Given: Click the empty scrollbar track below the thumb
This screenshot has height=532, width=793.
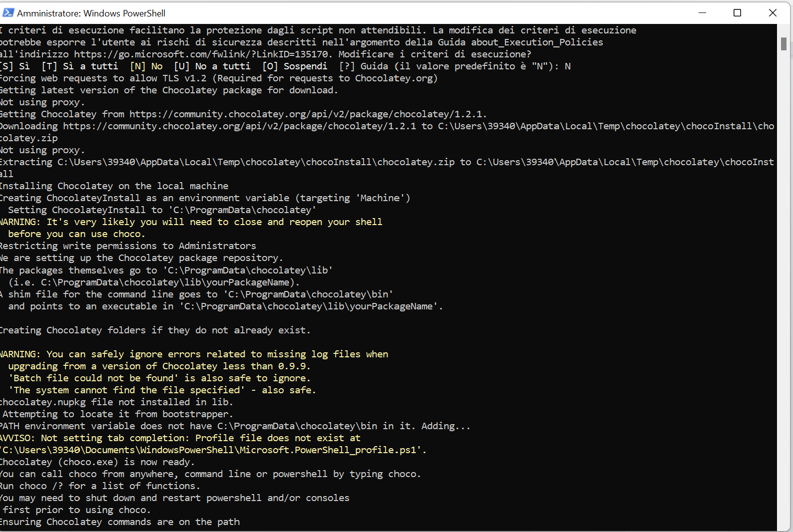Looking at the screenshot, I should click(x=784, y=299).
